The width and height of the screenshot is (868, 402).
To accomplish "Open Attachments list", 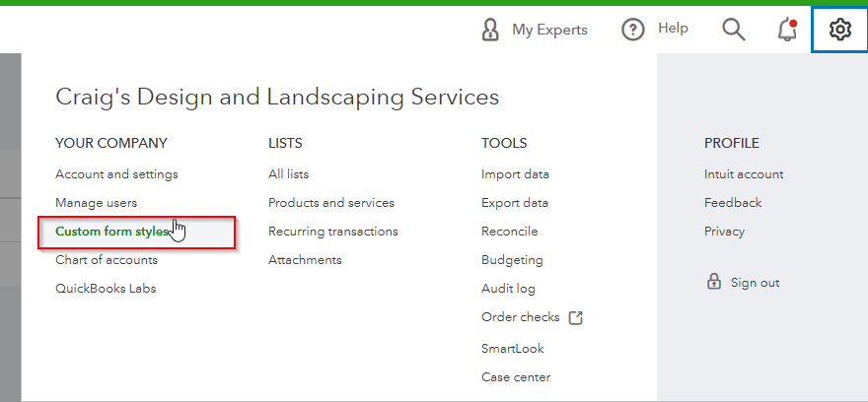I will tap(305, 260).
